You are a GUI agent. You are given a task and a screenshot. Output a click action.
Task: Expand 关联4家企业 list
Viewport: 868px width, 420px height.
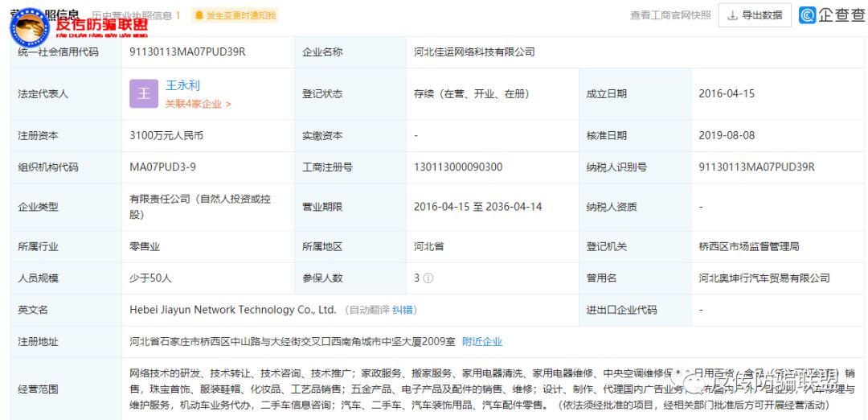tap(198, 104)
